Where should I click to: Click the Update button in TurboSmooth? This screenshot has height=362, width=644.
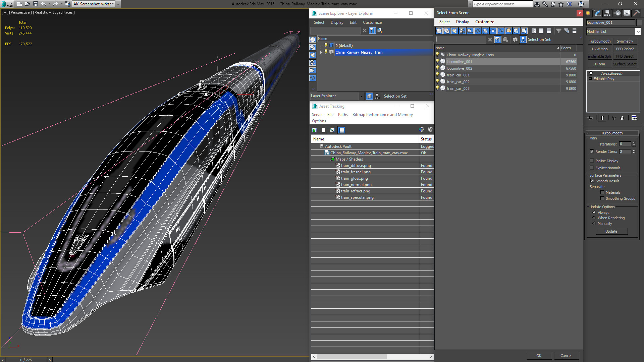tap(611, 231)
